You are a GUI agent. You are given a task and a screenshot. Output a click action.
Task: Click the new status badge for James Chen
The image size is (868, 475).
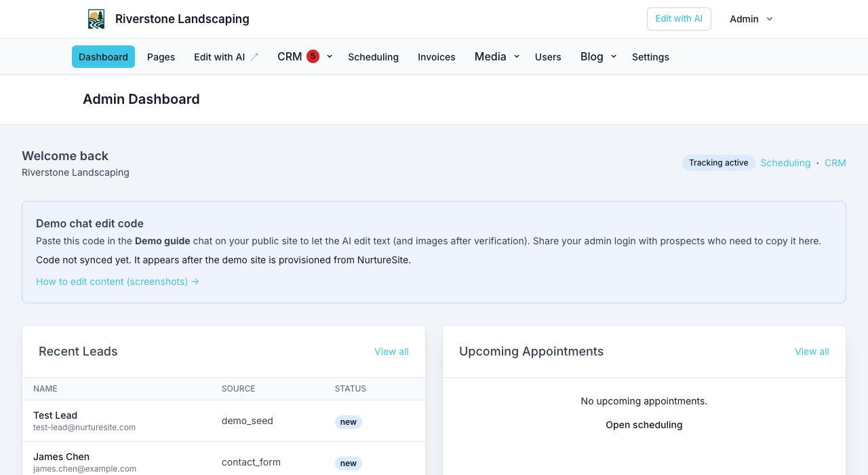[349, 463]
